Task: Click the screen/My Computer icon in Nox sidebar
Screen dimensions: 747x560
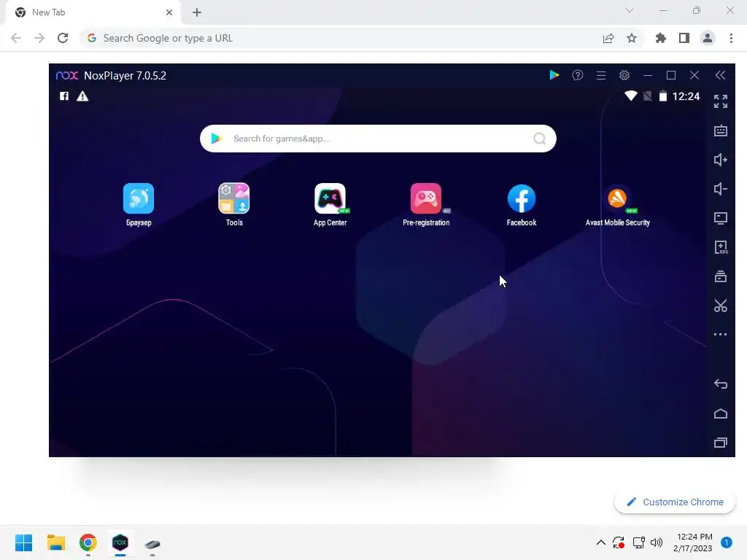Action: point(721,218)
